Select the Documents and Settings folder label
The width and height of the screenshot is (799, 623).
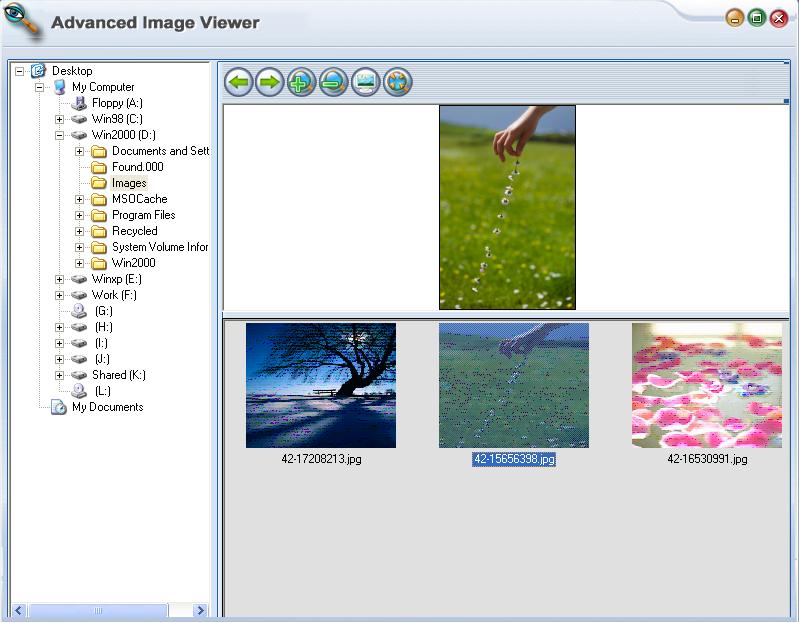(x=160, y=151)
